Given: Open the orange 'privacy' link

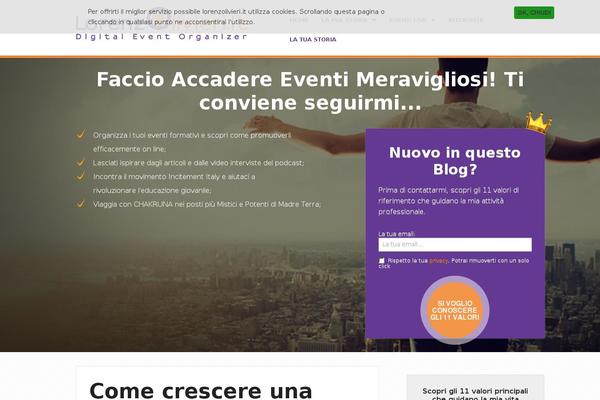Looking at the screenshot, I should pyautogui.click(x=439, y=261).
